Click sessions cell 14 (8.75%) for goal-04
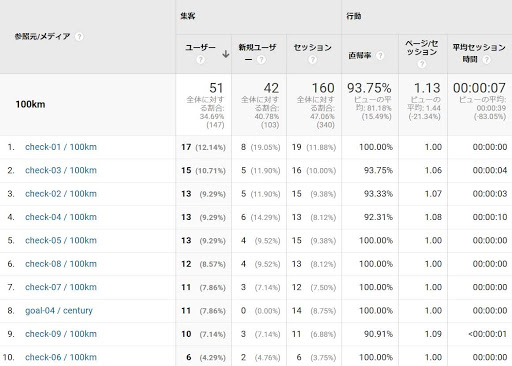The height and width of the screenshot is (366, 512). [x=314, y=310]
